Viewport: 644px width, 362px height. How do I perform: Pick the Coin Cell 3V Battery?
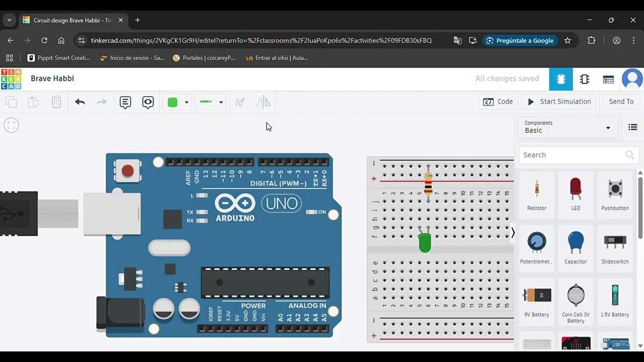coord(576,302)
